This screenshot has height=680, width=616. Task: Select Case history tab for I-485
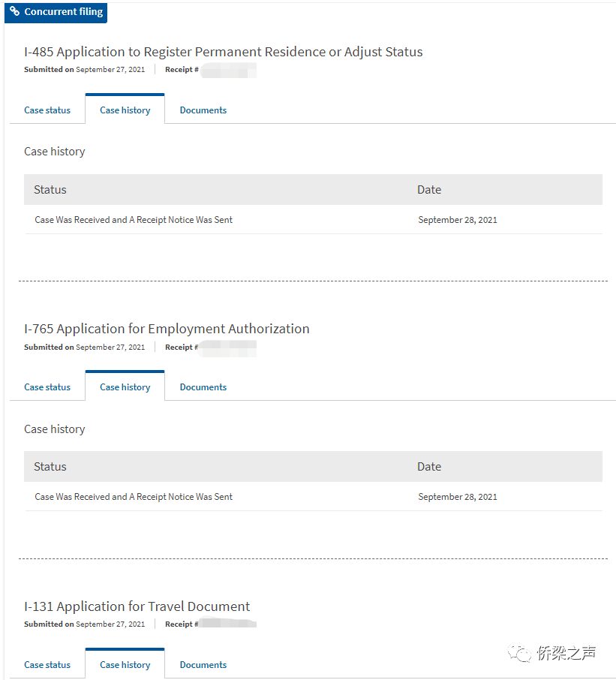125,110
